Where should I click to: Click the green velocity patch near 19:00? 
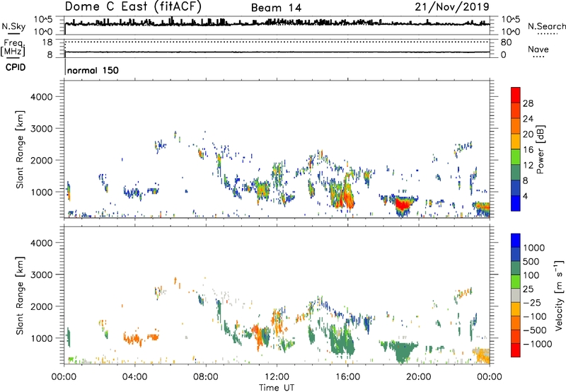[401, 350]
